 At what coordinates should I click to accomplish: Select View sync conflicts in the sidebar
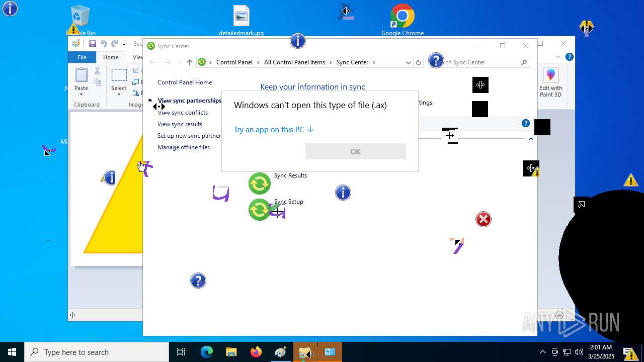click(x=183, y=113)
